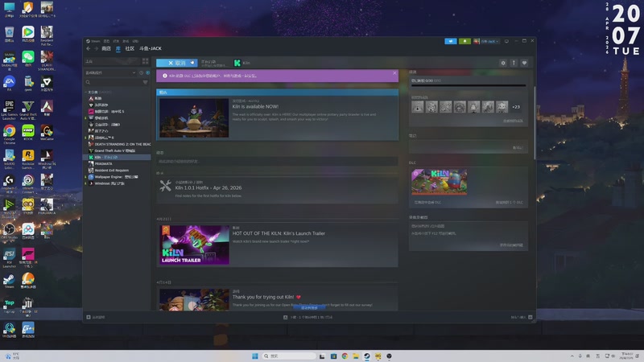The image size is (644, 362).
Task: Open the 社区 community tab
Action: click(130, 48)
